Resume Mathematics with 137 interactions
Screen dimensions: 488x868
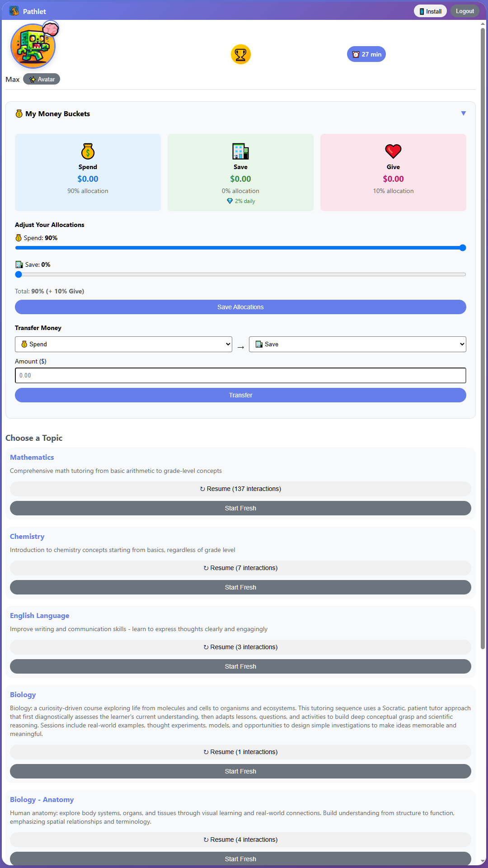[240, 489]
